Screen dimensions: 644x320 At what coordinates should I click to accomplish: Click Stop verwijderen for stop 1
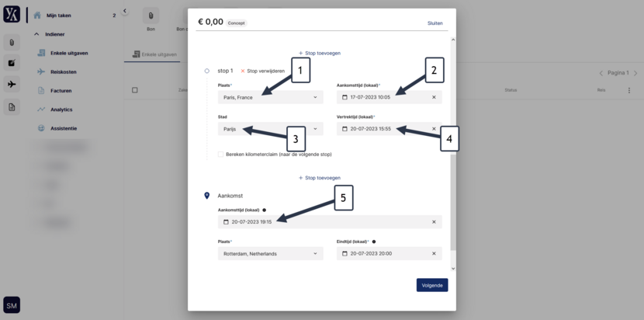pyautogui.click(x=262, y=71)
